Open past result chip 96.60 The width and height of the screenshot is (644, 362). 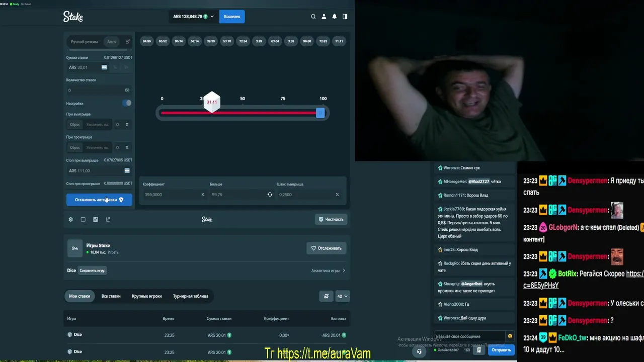[x=307, y=41]
